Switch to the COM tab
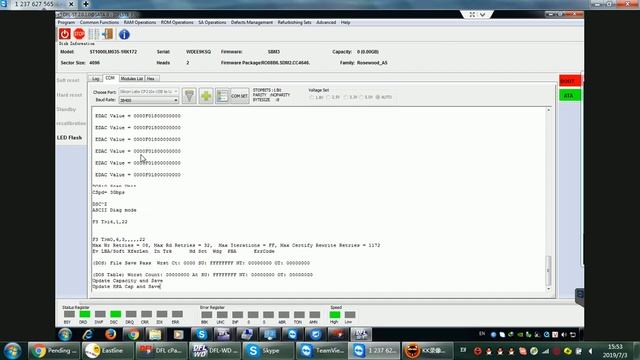Image resolution: width=640 pixels, height=360 pixels. click(110, 78)
